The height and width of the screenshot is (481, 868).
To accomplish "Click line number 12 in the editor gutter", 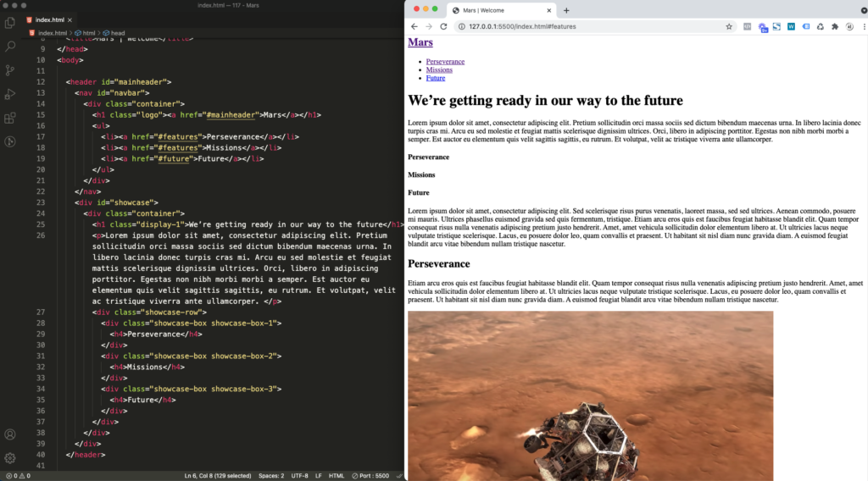I will pyautogui.click(x=41, y=82).
